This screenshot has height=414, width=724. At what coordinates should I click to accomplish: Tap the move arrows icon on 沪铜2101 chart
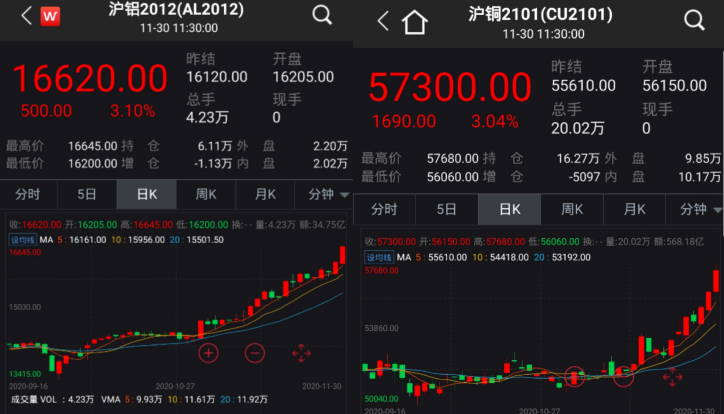click(672, 377)
